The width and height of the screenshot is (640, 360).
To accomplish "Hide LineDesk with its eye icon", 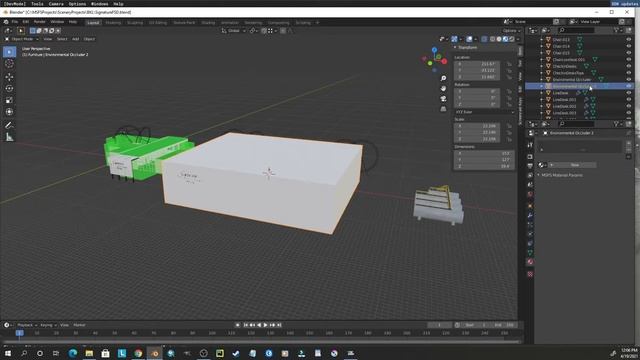I will [629, 93].
